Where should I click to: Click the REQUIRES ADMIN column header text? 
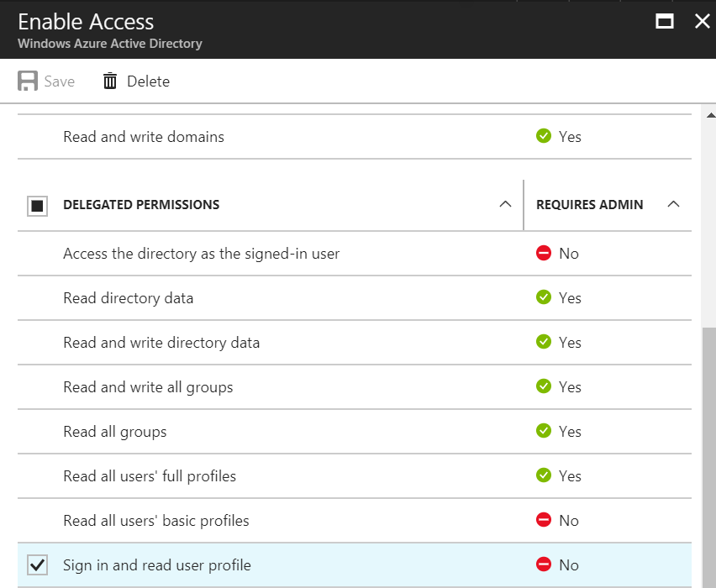589,204
